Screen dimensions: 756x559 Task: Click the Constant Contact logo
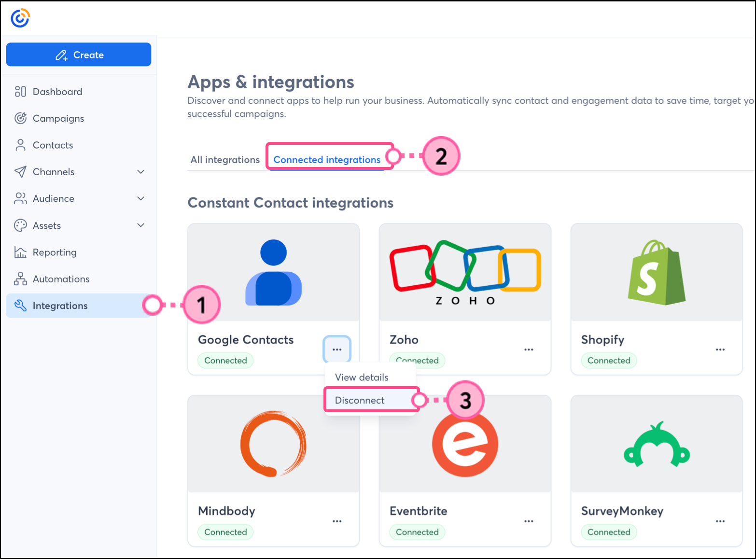20,18
